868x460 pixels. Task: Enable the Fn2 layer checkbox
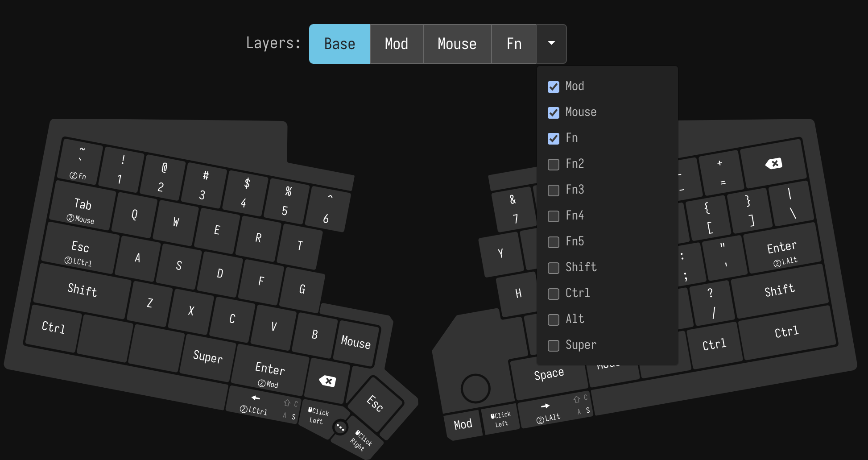(x=554, y=164)
